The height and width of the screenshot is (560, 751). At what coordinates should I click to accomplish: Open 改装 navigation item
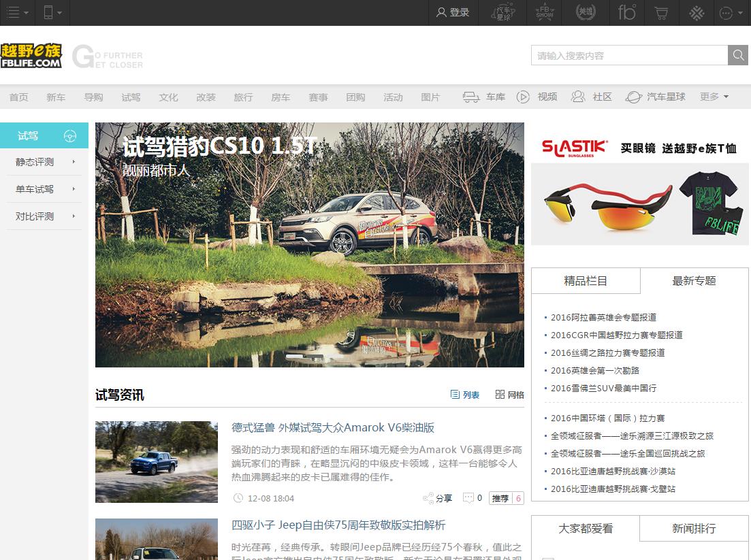tap(206, 97)
